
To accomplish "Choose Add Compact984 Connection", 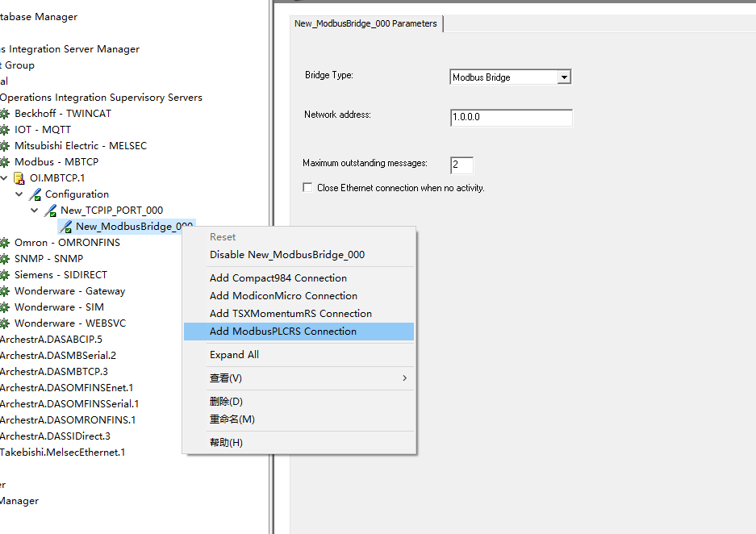I will 278,278.
